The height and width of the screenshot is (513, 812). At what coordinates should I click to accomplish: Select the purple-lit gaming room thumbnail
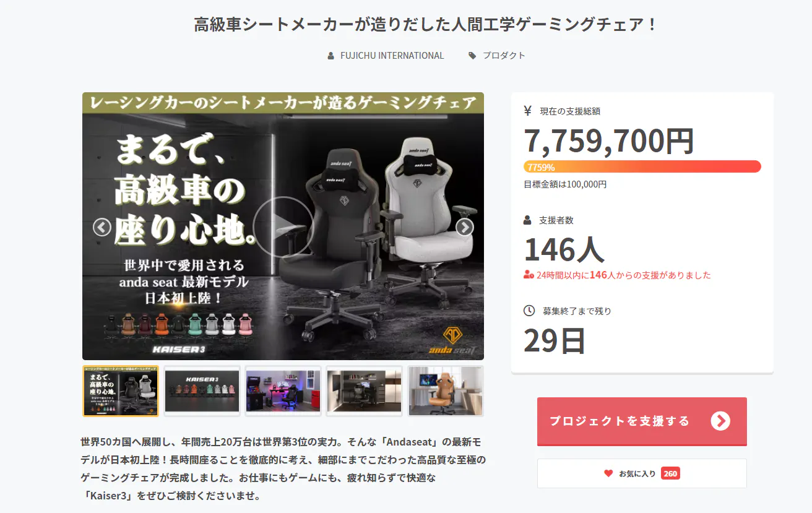pyautogui.click(x=283, y=391)
